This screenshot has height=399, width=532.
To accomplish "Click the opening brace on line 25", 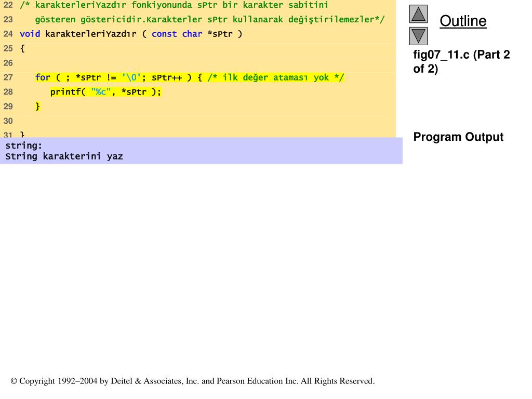I will click(x=22, y=48).
